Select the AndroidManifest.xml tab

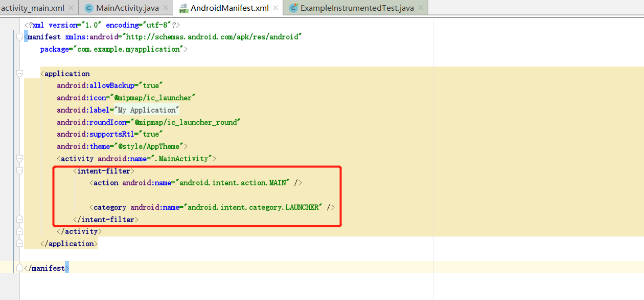click(x=229, y=8)
